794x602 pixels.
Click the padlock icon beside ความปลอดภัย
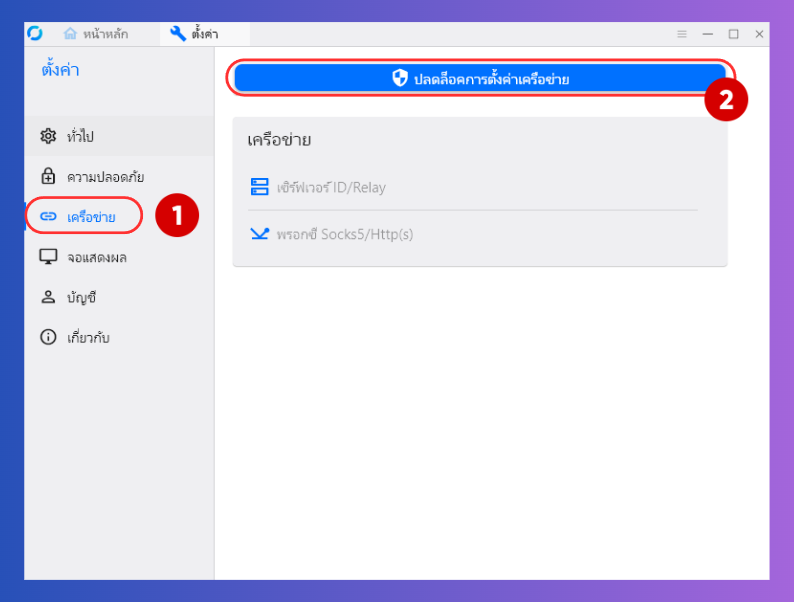tap(48, 176)
